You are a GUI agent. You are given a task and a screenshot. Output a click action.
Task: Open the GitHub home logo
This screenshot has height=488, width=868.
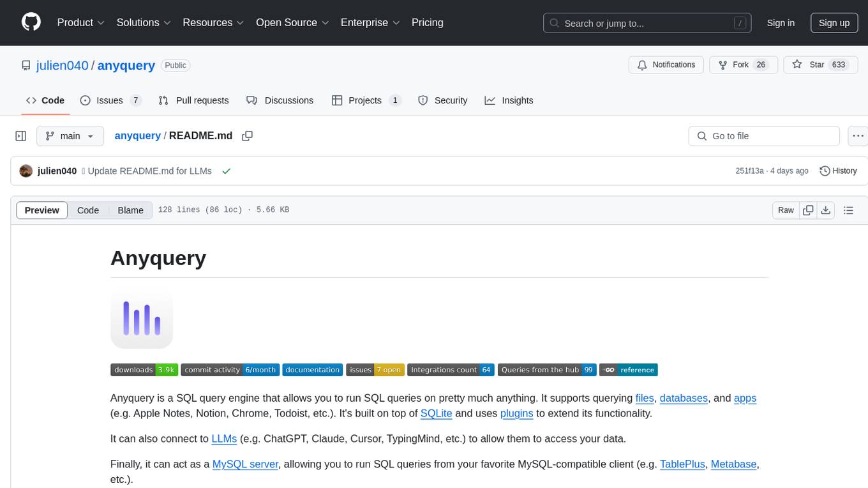click(x=31, y=22)
